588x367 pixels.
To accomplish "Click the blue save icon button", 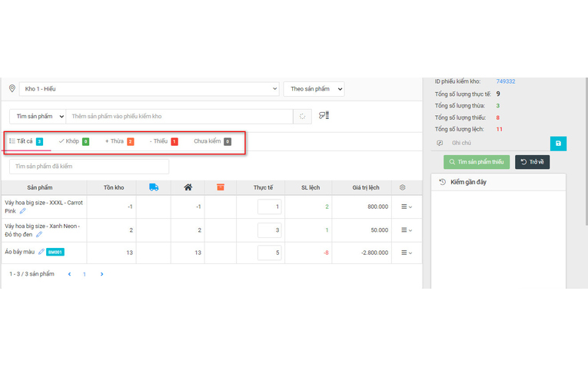I will [558, 144].
